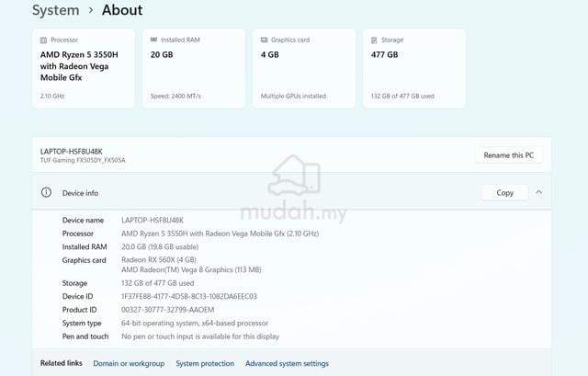Click the Pen and touch label
Screen dimensions: 588x376
[x=85, y=336]
